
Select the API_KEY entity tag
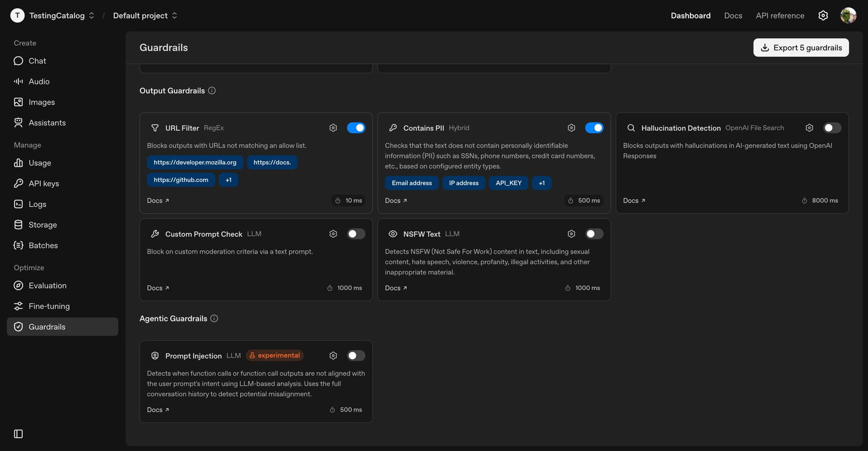click(509, 183)
